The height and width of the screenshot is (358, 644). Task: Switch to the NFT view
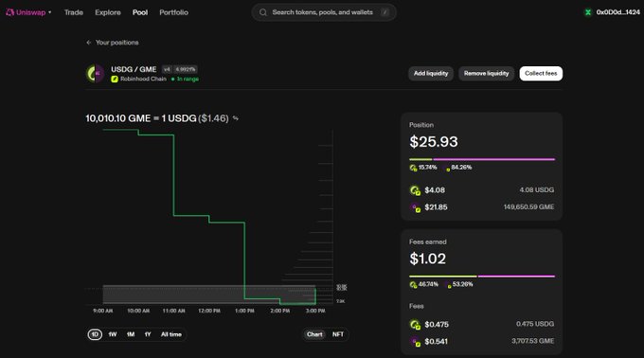338,334
